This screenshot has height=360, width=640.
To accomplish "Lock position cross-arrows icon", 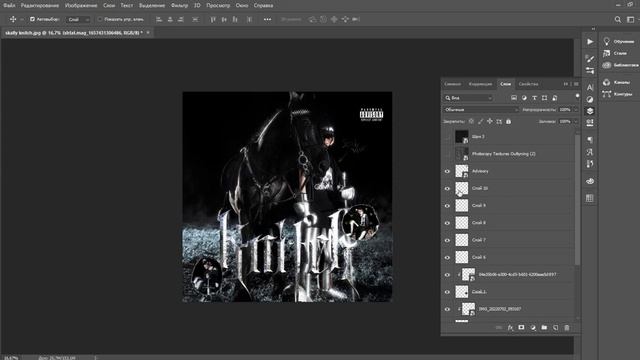I will [489, 121].
